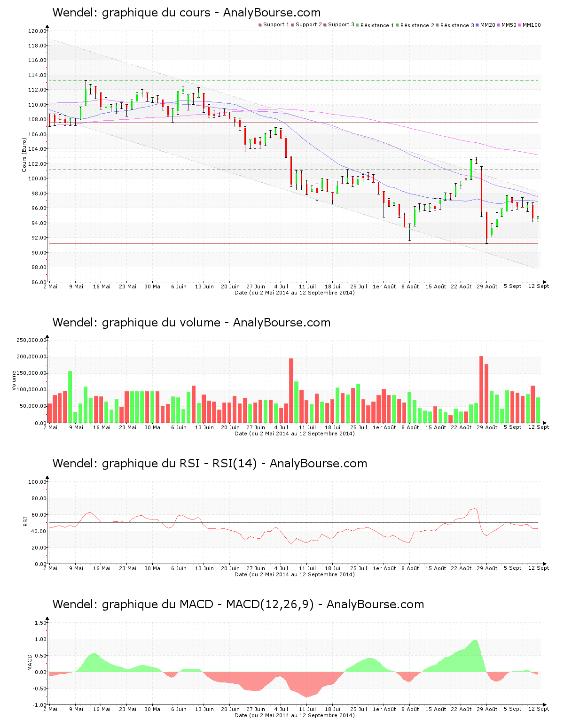
Task: Click the '50,000.00' volume axis value
Action: (33, 406)
